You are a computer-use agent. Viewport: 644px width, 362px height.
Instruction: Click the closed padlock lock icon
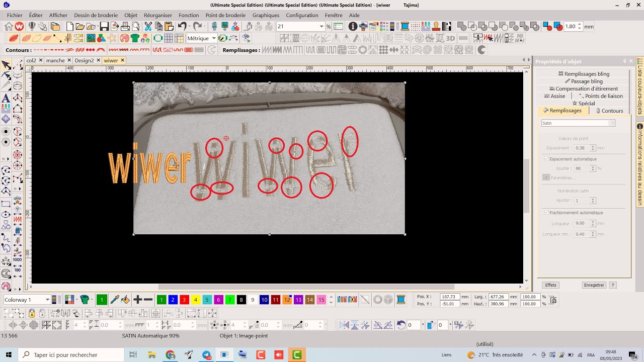coord(32,313)
